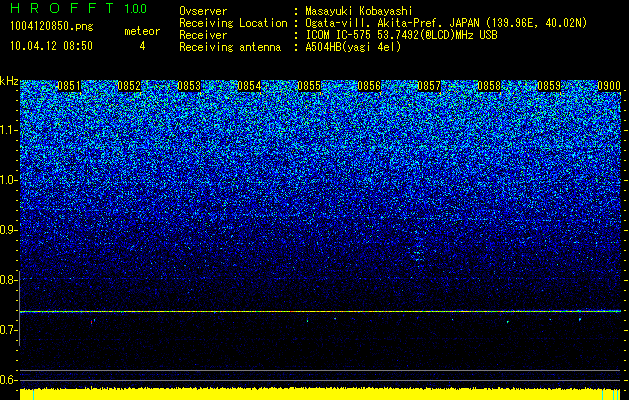This screenshot has height=400, width=629.
Task: Click the HROFFT 1.0.0 title text
Action: (79, 8)
